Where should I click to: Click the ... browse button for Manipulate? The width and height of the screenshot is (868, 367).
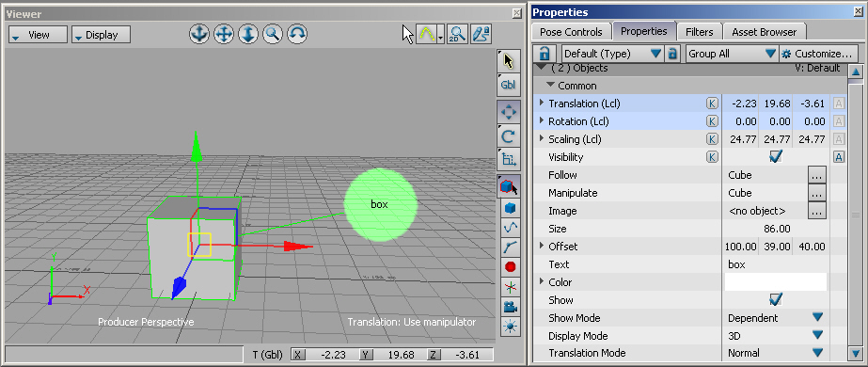[x=817, y=193]
